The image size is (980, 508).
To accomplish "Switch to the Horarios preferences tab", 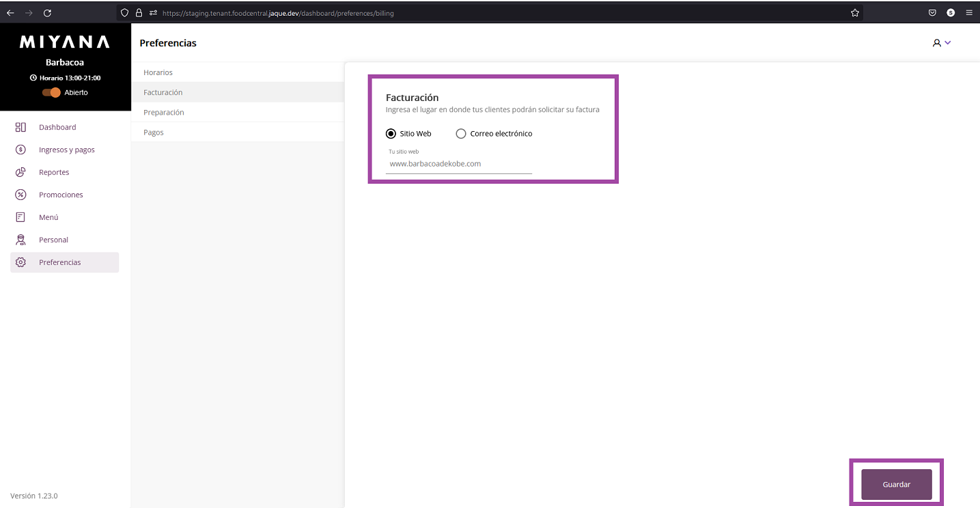I will tap(238, 72).
